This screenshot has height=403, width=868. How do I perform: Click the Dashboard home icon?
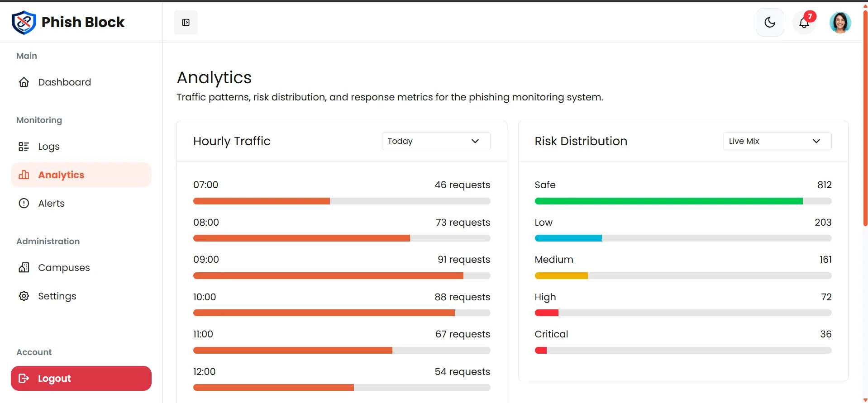(24, 82)
